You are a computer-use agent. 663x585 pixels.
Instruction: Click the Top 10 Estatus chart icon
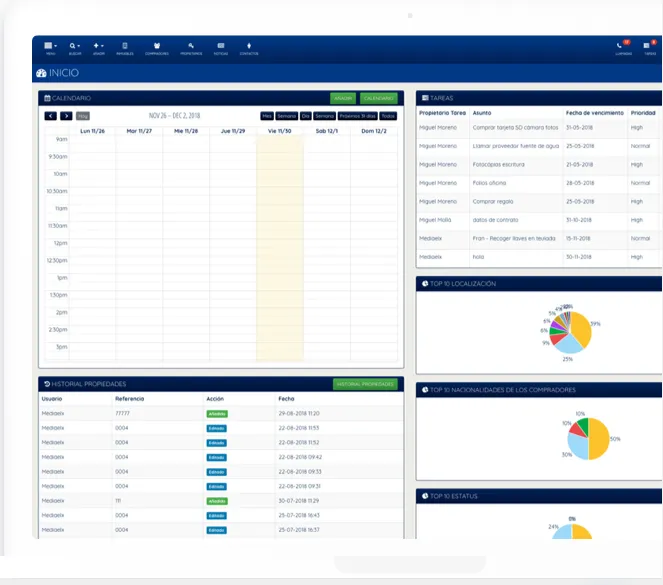click(425, 496)
